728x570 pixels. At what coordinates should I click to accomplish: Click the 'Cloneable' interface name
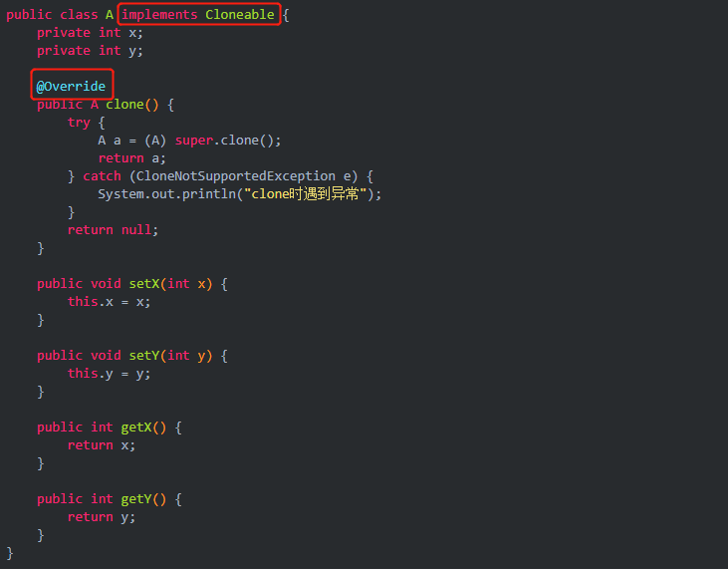[x=240, y=15]
